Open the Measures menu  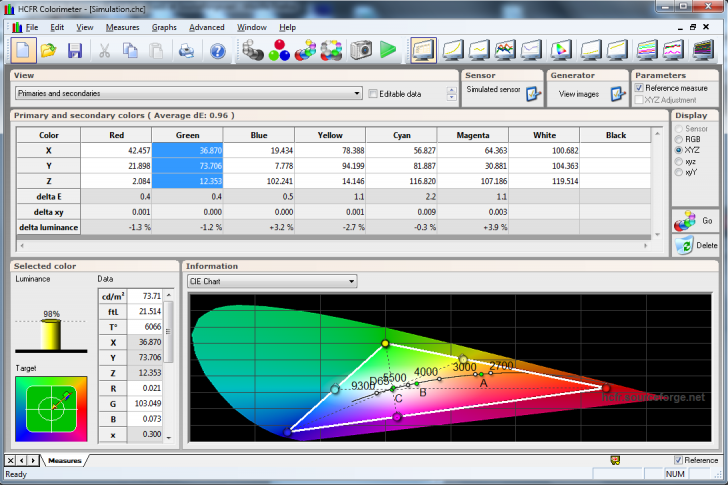pyautogui.click(x=122, y=27)
